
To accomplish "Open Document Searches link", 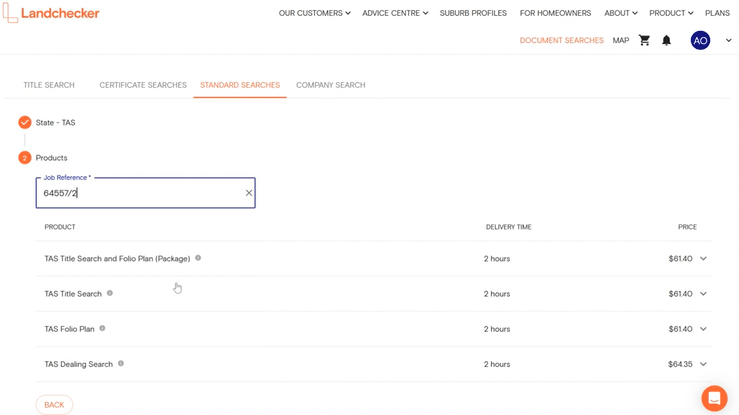I will click(x=561, y=41).
